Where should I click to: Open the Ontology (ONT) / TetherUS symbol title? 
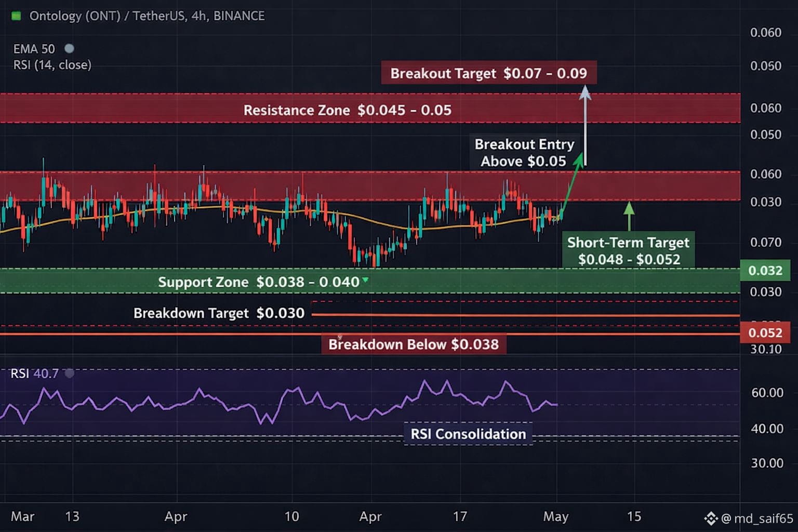pyautogui.click(x=147, y=16)
